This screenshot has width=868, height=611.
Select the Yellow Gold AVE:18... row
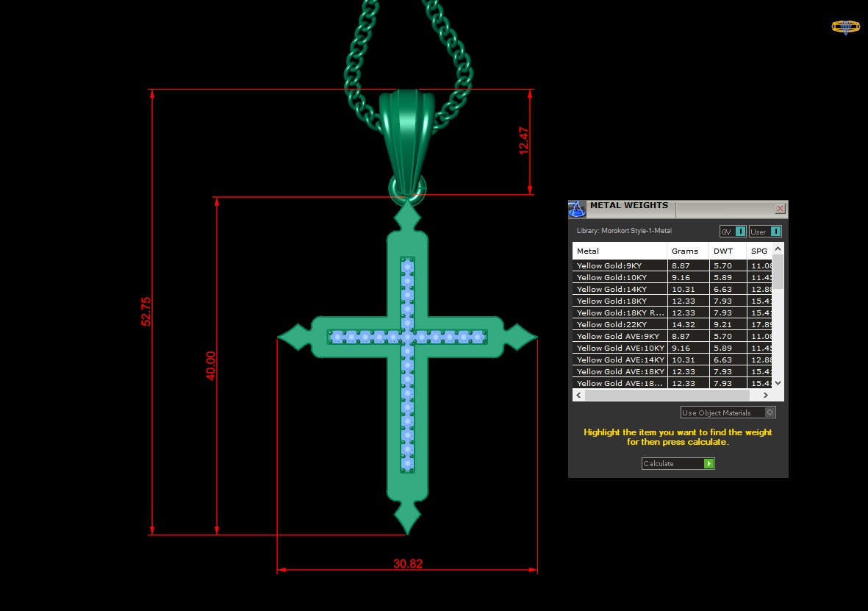[672, 383]
